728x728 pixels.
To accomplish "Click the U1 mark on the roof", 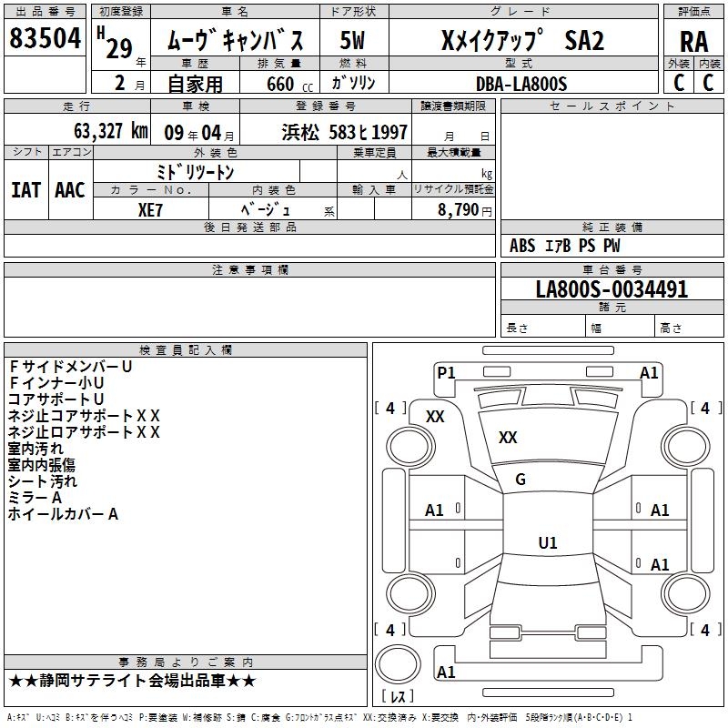I will 547,543.
